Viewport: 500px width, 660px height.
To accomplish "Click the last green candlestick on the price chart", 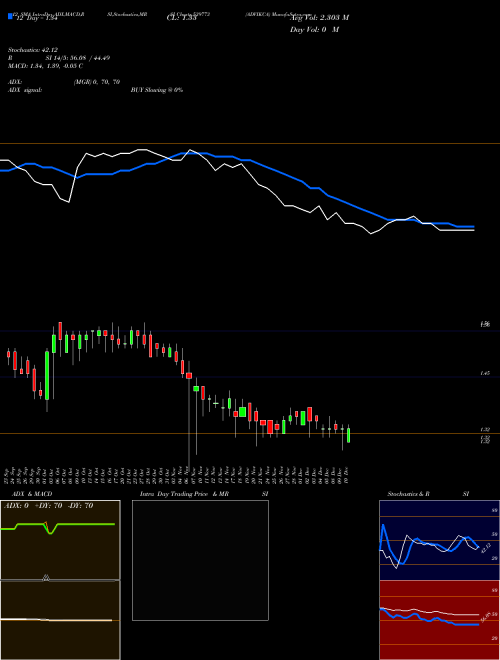I will point(348,435).
